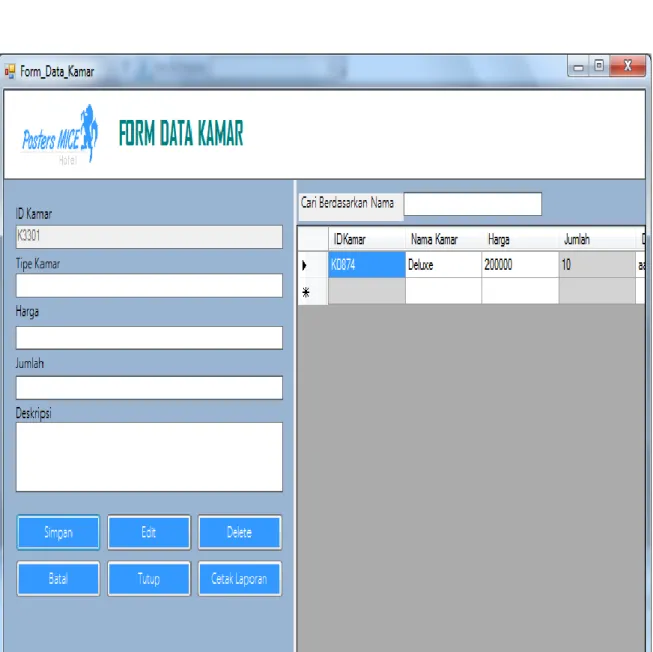Sort by the Harga column header
Image resolution: width=653 pixels, height=652 pixels.
pyautogui.click(x=520, y=239)
